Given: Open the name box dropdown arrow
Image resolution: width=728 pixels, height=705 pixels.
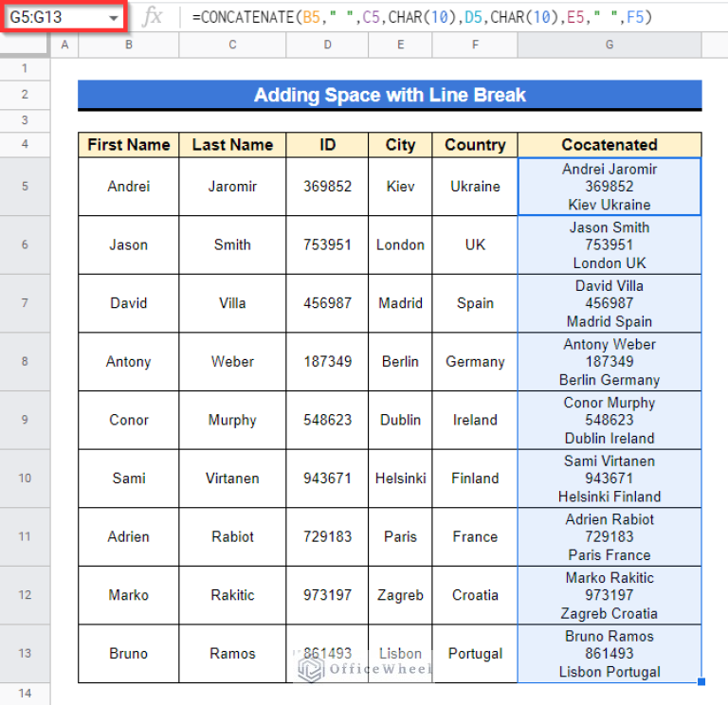Looking at the screenshot, I should [114, 18].
